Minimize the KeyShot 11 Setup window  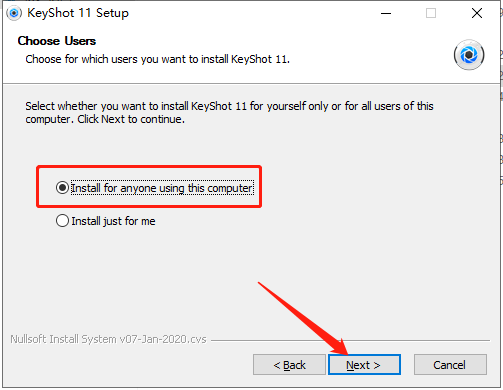386,13
